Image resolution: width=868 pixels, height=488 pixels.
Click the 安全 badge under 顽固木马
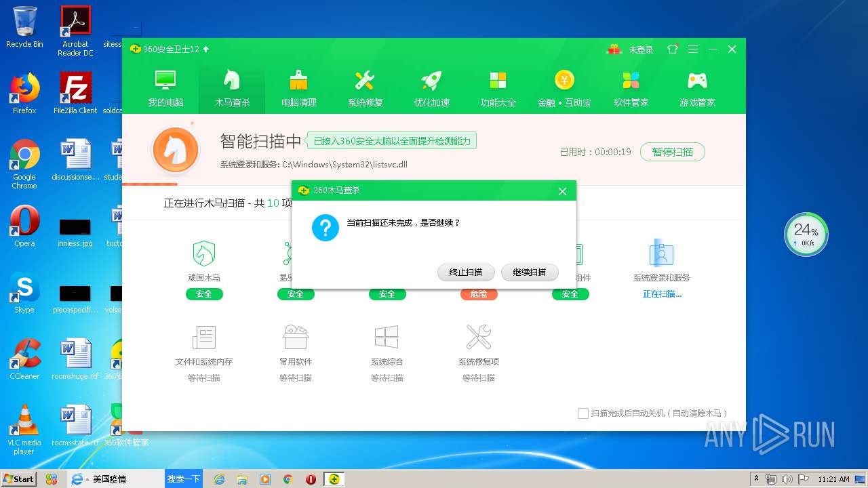204,294
